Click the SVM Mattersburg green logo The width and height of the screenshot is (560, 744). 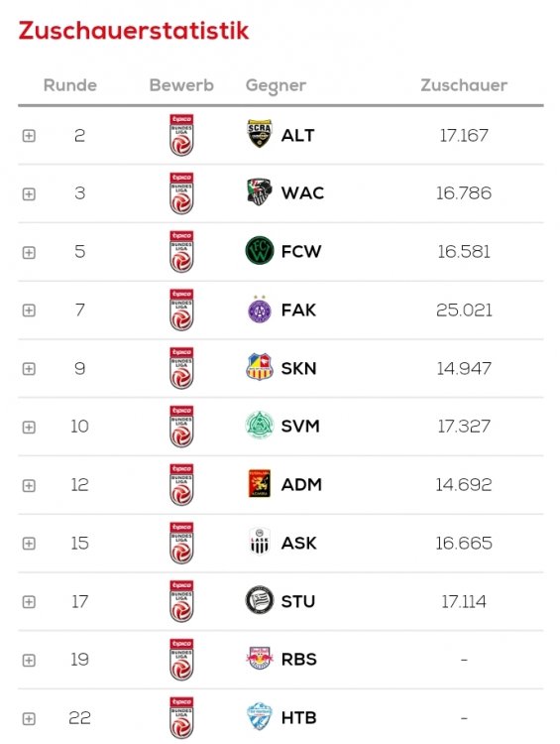(x=260, y=426)
